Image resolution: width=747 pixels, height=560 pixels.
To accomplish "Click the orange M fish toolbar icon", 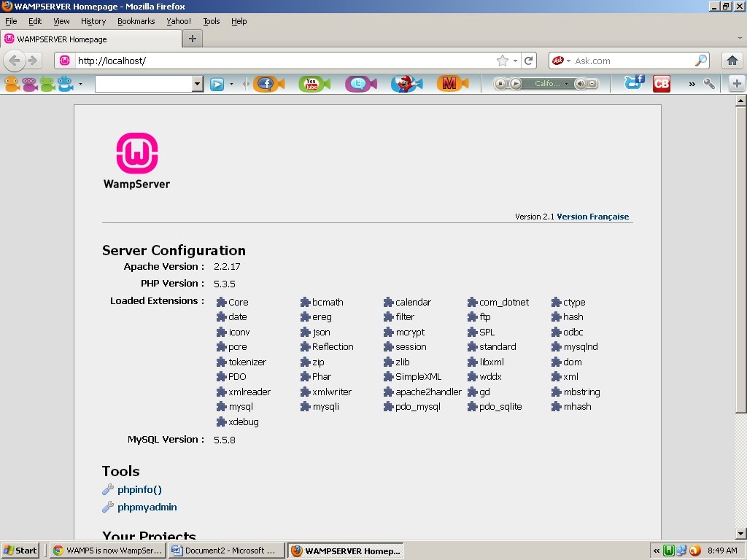I will [452, 85].
